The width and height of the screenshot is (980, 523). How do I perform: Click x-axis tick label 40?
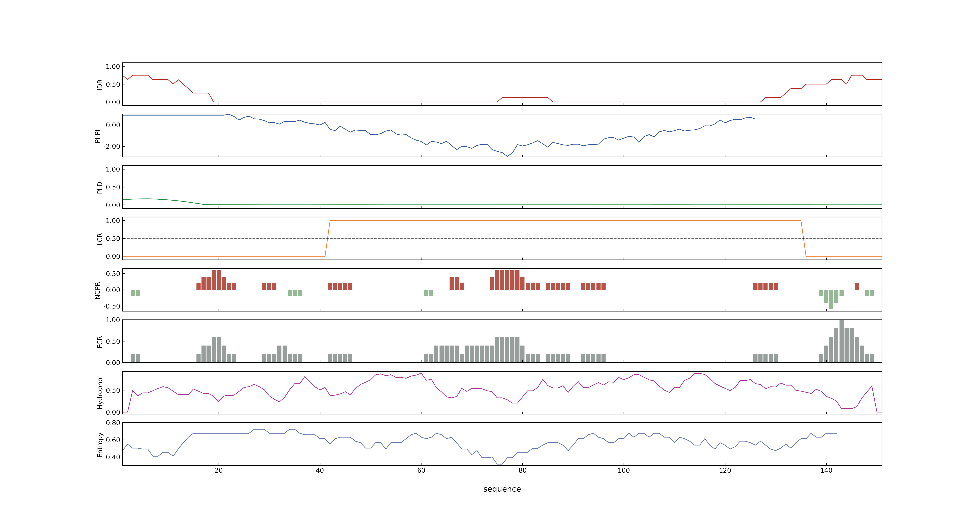[320, 470]
